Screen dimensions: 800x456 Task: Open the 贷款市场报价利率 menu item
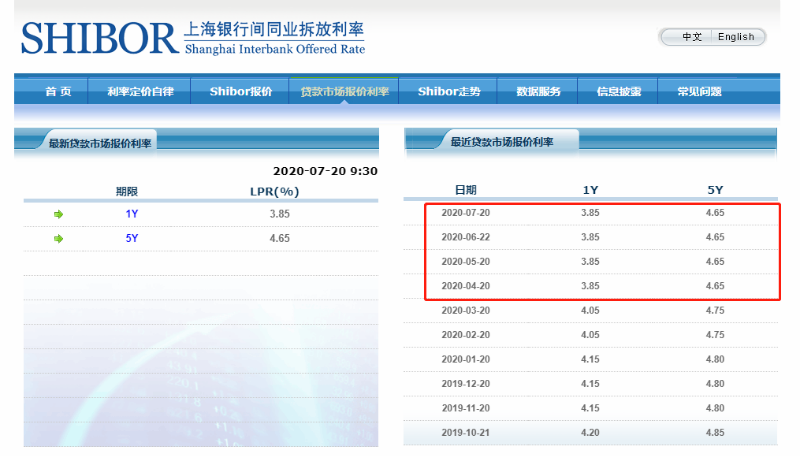(x=344, y=91)
